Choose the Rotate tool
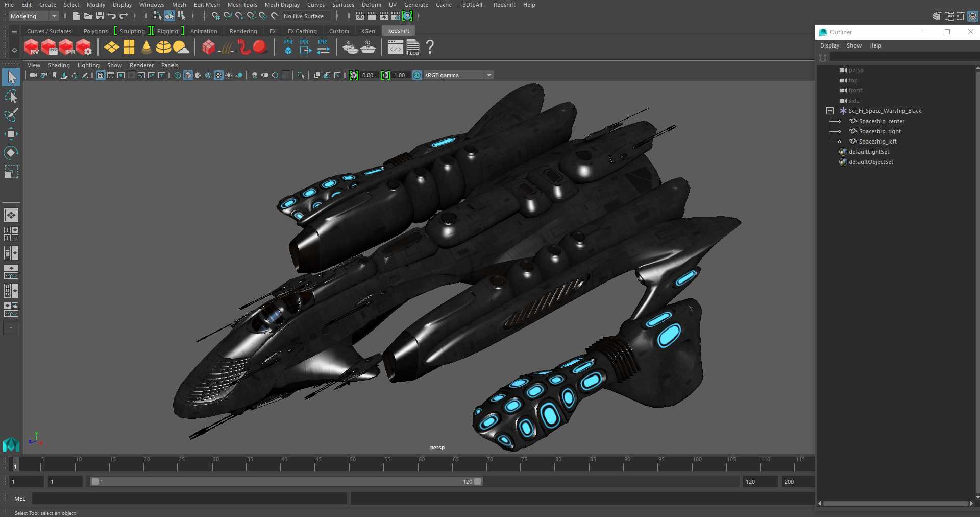This screenshot has height=517, width=980. click(11, 153)
